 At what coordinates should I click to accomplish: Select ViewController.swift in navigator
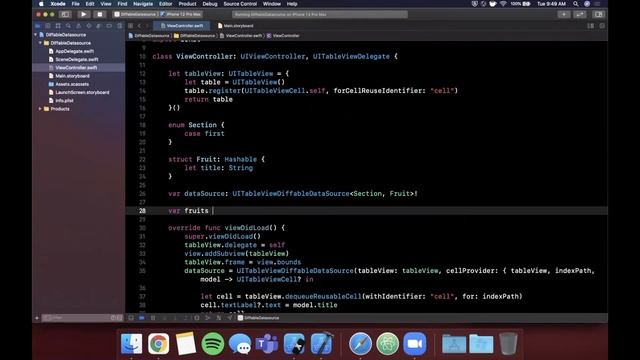pos(76,68)
